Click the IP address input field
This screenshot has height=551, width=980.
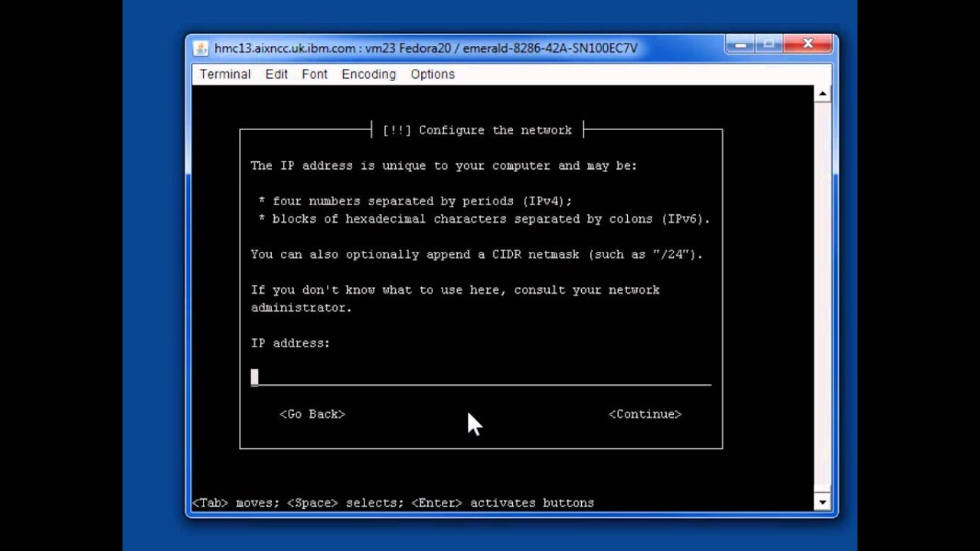(481, 377)
